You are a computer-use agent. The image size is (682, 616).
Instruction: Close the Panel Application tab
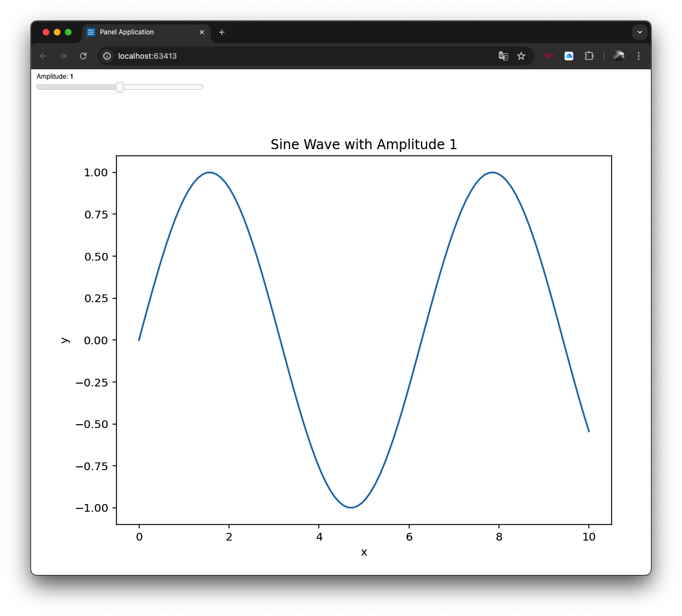202,32
